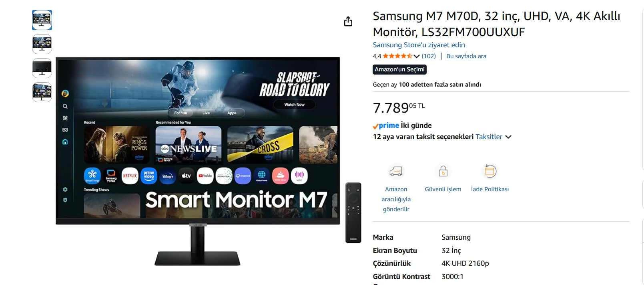Click the Güvenli işlem link
The image size is (644, 285).
(x=443, y=189)
